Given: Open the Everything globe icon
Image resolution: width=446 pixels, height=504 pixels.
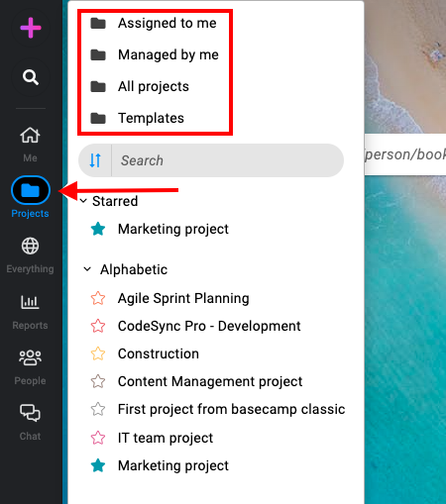Looking at the screenshot, I should (x=30, y=246).
